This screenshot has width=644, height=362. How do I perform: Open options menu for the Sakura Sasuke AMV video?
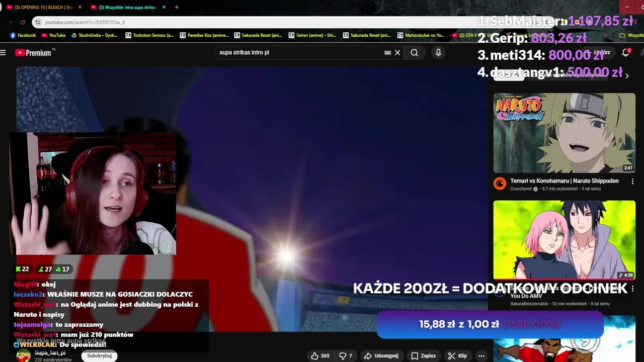click(x=632, y=289)
